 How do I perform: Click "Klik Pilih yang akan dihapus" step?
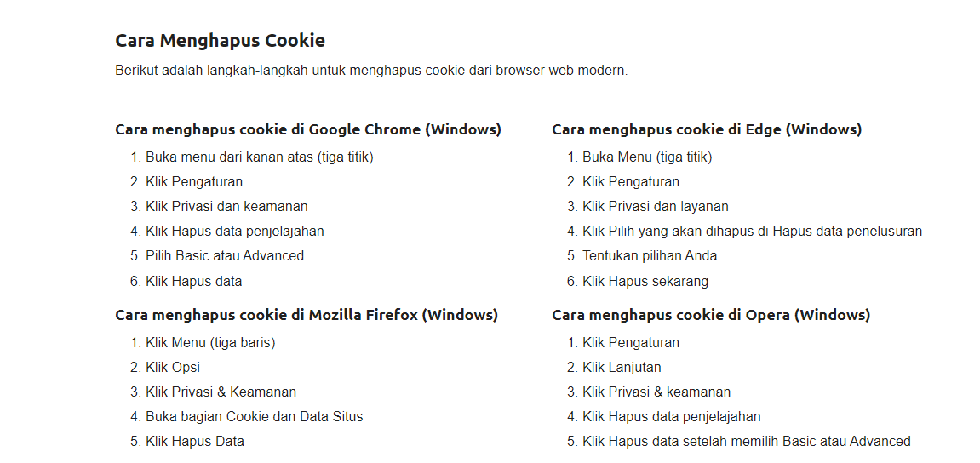752,231
